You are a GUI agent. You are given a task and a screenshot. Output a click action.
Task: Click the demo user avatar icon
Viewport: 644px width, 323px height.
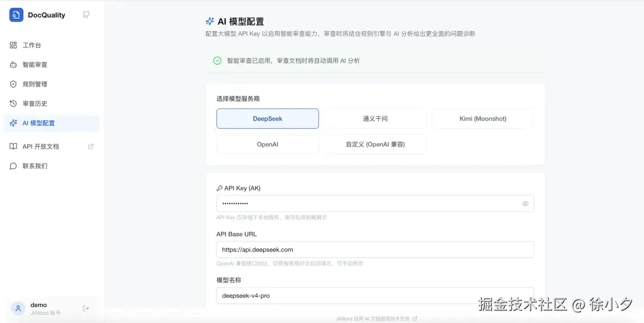click(18, 309)
